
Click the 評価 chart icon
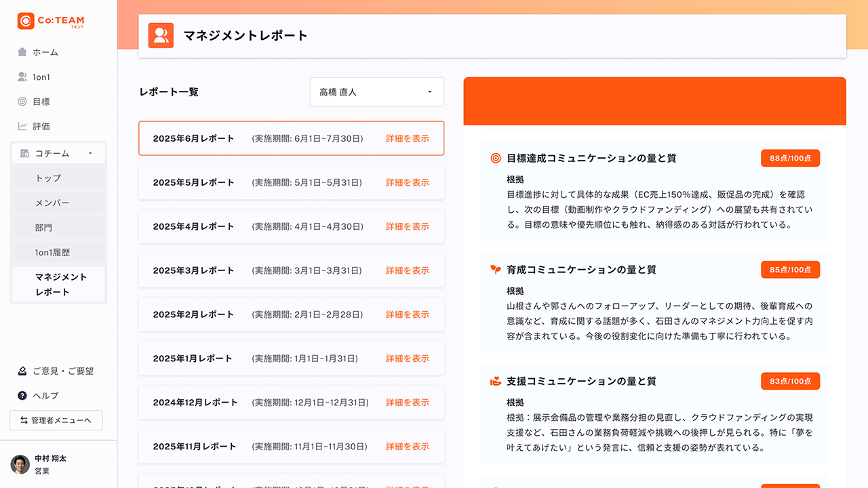pyautogui.click(x=22, y=125)
